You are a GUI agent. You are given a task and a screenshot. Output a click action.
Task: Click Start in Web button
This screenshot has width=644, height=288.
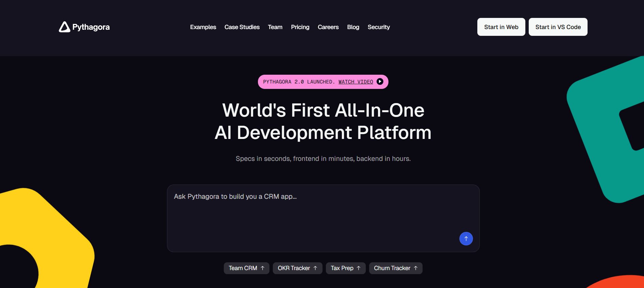[501, 27]
